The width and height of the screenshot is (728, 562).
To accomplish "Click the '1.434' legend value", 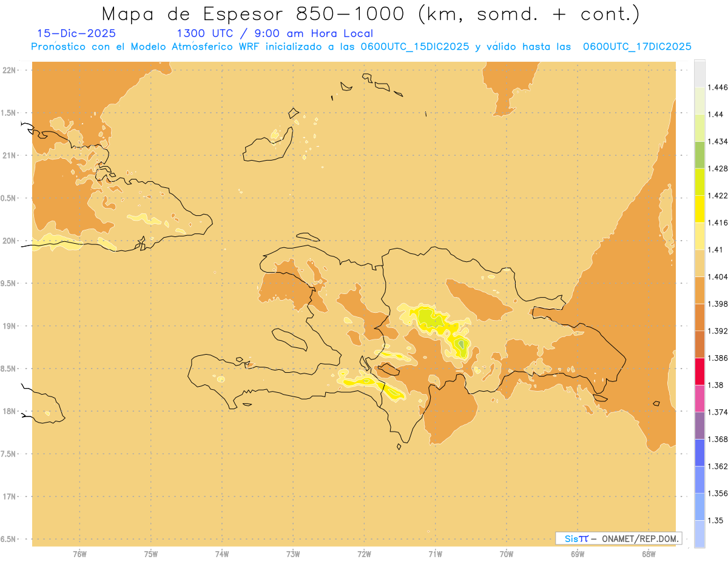I will point(718,141).
